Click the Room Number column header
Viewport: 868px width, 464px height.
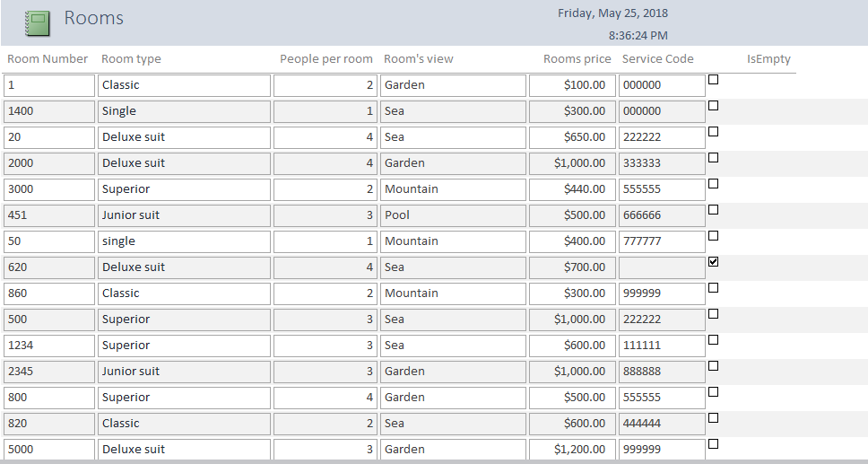48,59
